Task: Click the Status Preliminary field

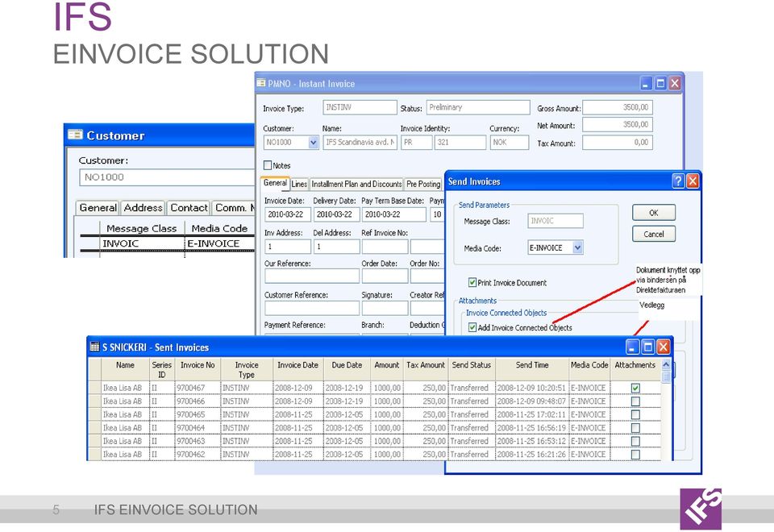Action: pyautogui.click(x=478, y=107)
